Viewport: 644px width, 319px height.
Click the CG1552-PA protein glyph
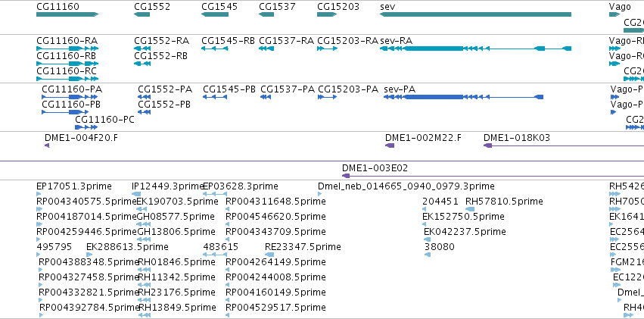point(144,97)
